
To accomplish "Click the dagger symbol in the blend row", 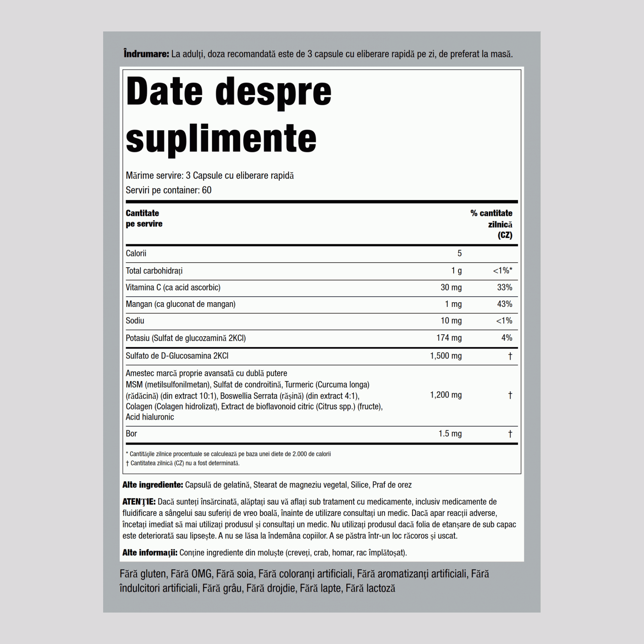I will pos(510,395).
